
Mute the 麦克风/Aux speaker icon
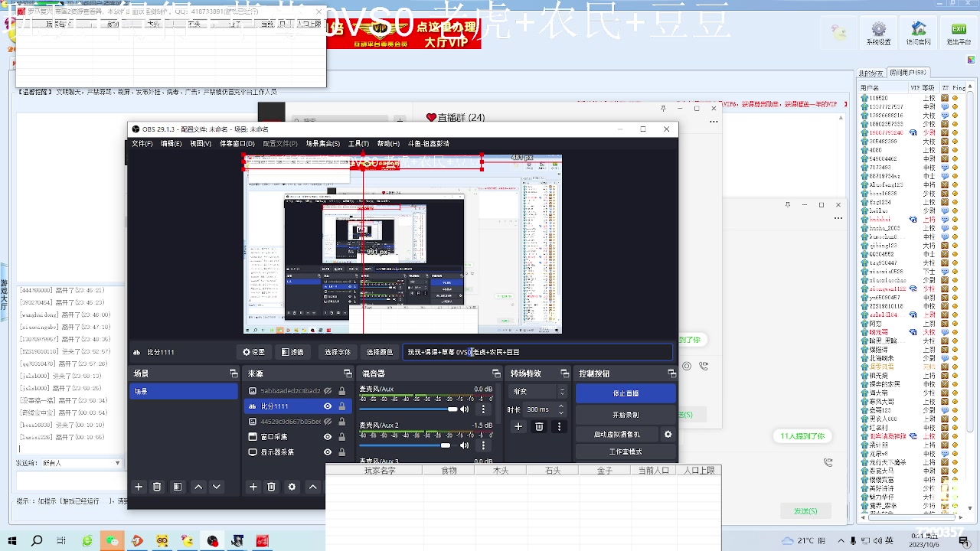464,409
